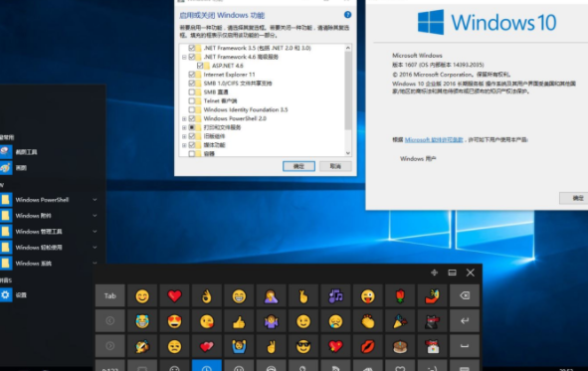Click the Tab key on emoji keyboard
This screenshot has width=588, height=371.
109,295
